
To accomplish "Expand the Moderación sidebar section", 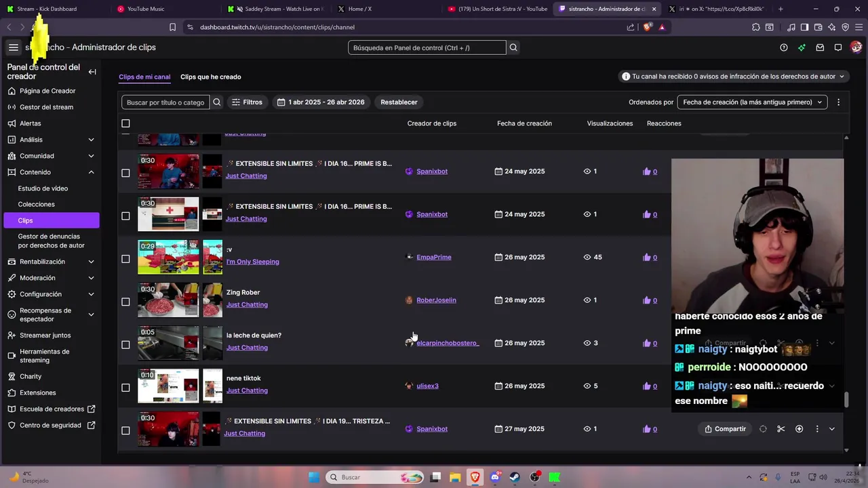I will coord(91,278).
